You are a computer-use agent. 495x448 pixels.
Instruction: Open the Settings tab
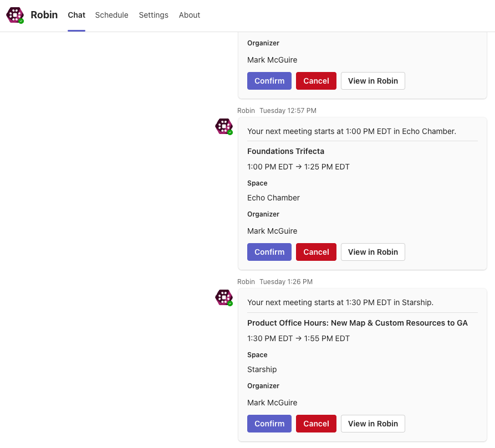point(154,15)
